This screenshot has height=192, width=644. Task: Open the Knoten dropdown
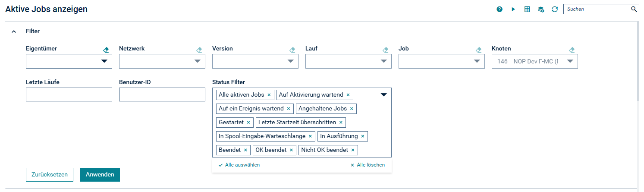click(x=570, y=61)
